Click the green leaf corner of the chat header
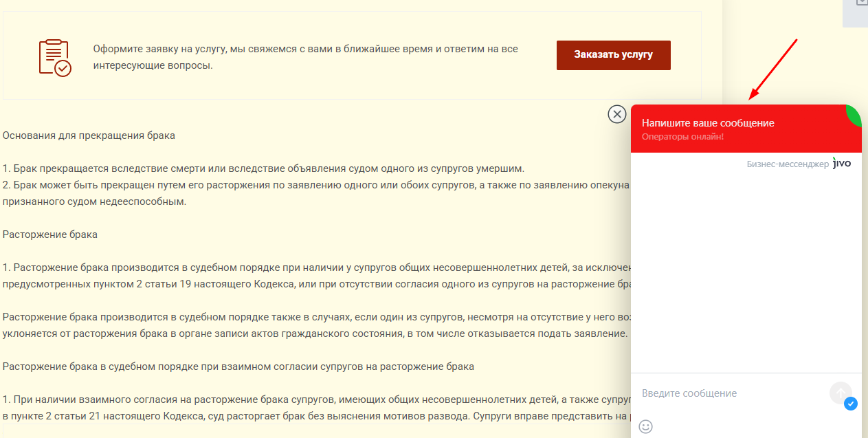The image size is (868, 438). tap(854, 114)
